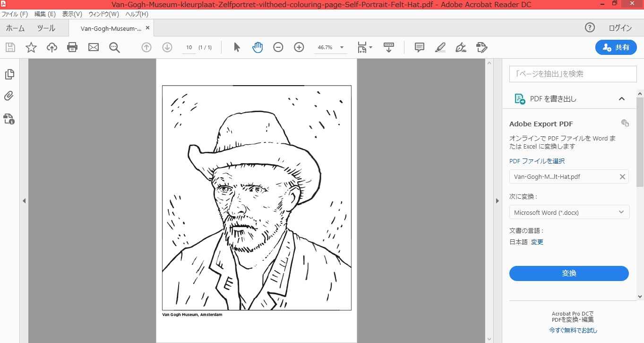Viewport: 644px width, 343px height.
Task: Click the page number input field
Action: [189, 47]
